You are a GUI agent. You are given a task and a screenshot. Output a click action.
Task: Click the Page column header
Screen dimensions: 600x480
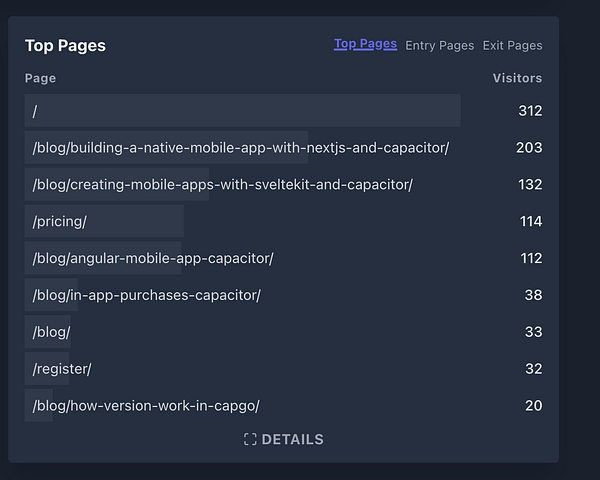point(40,78)
